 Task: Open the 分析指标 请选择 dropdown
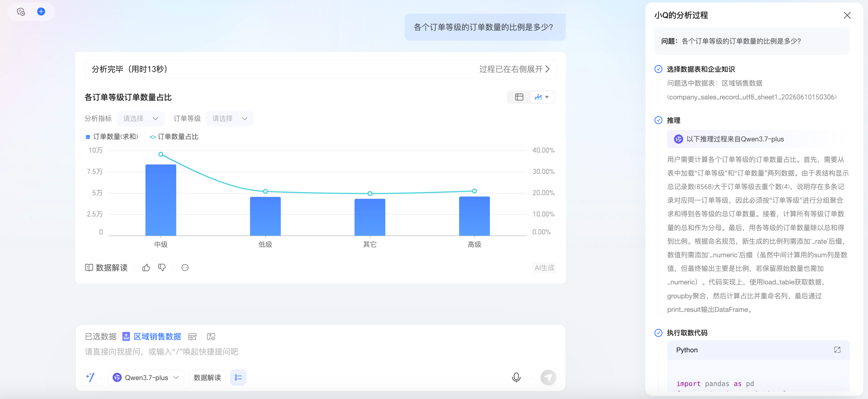[140, 119]
